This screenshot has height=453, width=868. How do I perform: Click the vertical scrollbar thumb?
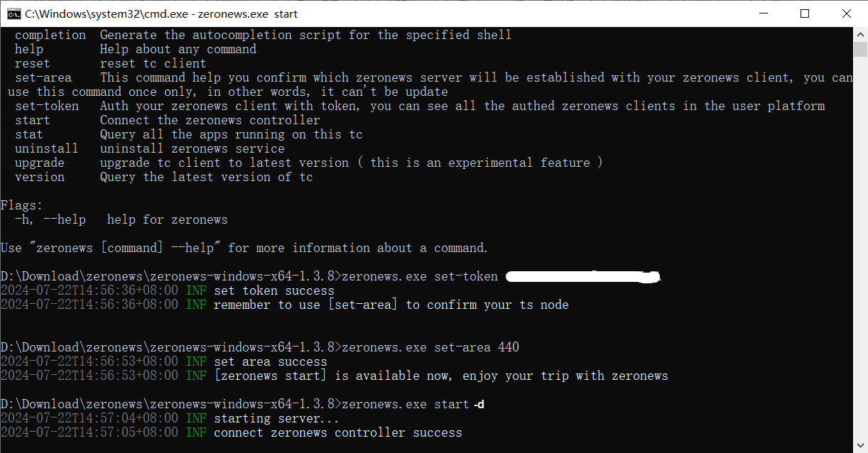[860, 50]
